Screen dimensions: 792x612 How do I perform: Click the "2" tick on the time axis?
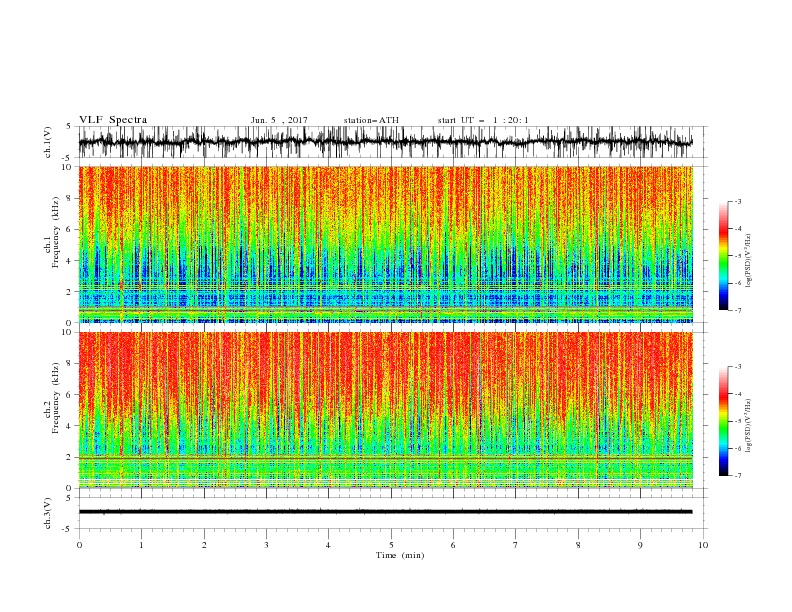204,545
